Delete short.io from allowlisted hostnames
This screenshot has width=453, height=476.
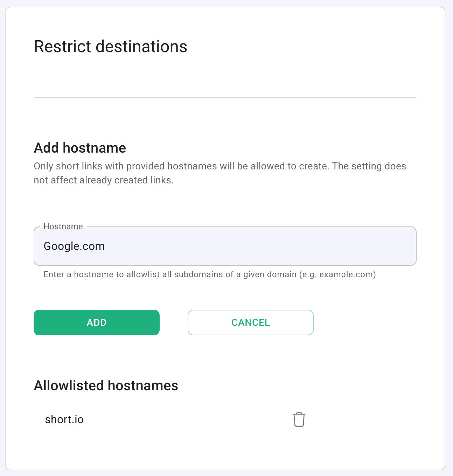tap(299, 419)
